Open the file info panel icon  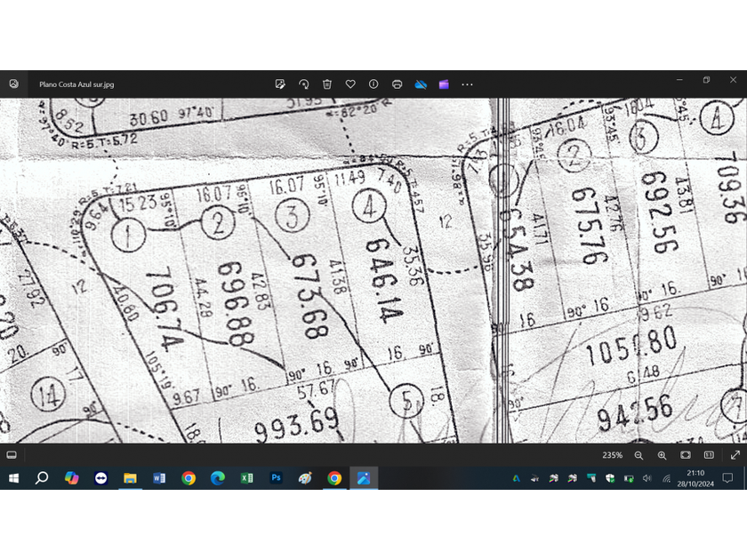click(373, 84)
